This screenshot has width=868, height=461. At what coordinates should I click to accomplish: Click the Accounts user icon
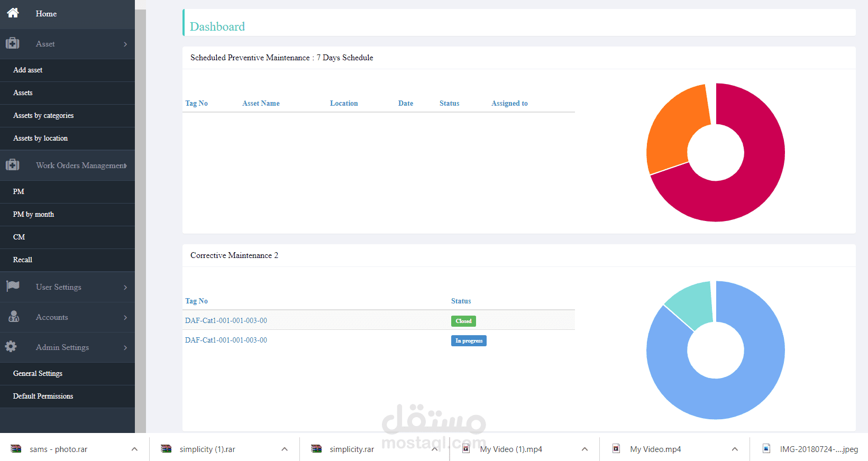pos(14,317)
